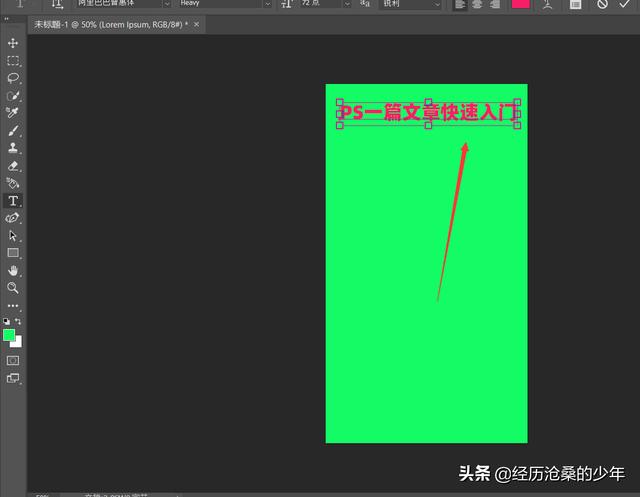Click the Heavy font style field

coord(220,4)
